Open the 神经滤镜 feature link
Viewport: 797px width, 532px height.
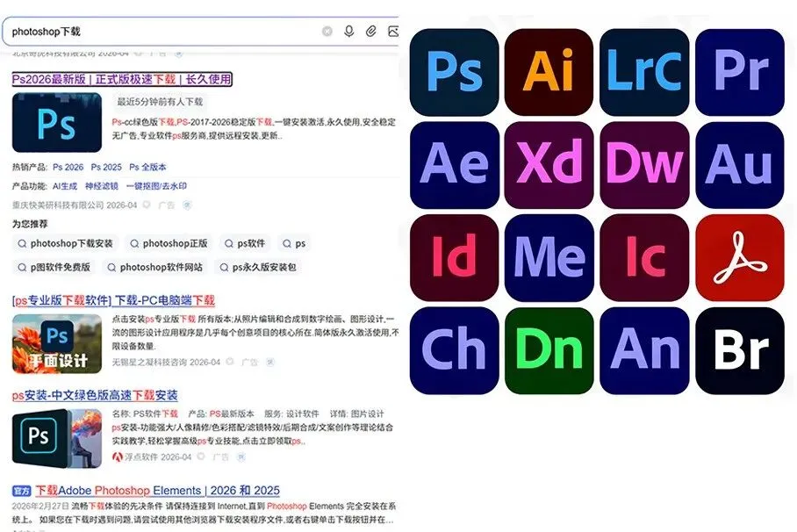coord(102,186)
